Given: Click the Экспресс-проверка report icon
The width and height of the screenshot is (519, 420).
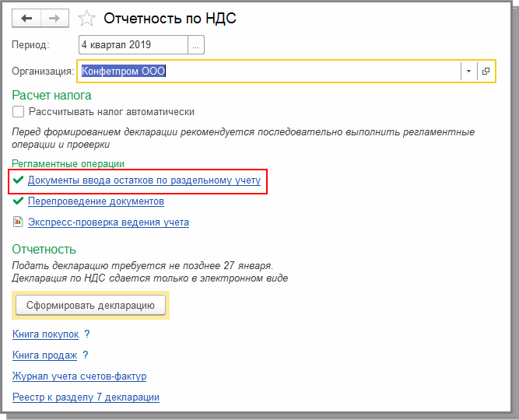Looking at the screenshot, I should pos(18,222).
